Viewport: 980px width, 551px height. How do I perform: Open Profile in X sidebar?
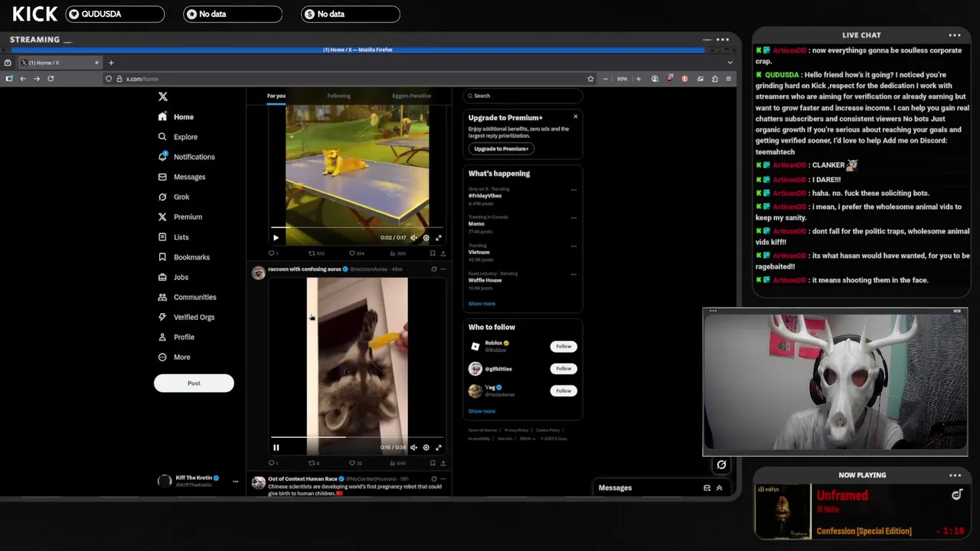[176, 337]
